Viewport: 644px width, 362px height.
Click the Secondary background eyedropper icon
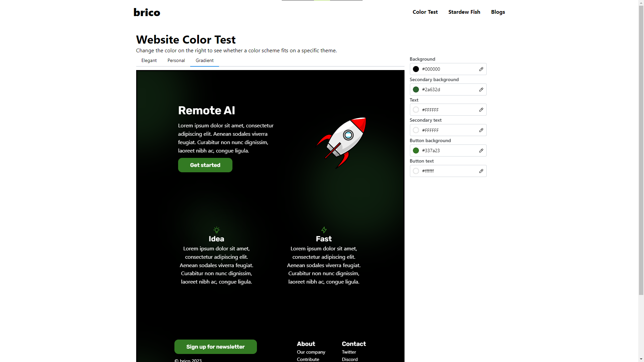click(481, 89)
